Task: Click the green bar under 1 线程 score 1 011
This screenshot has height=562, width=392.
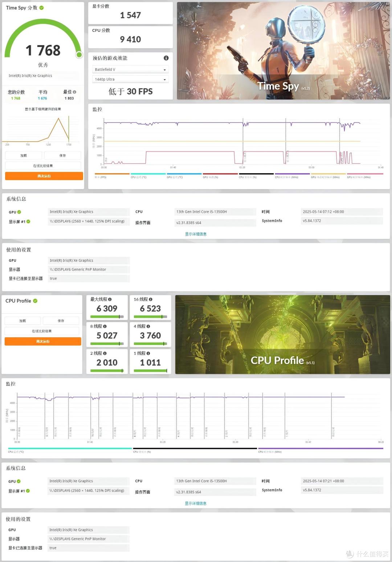Action: pos(150,371)
